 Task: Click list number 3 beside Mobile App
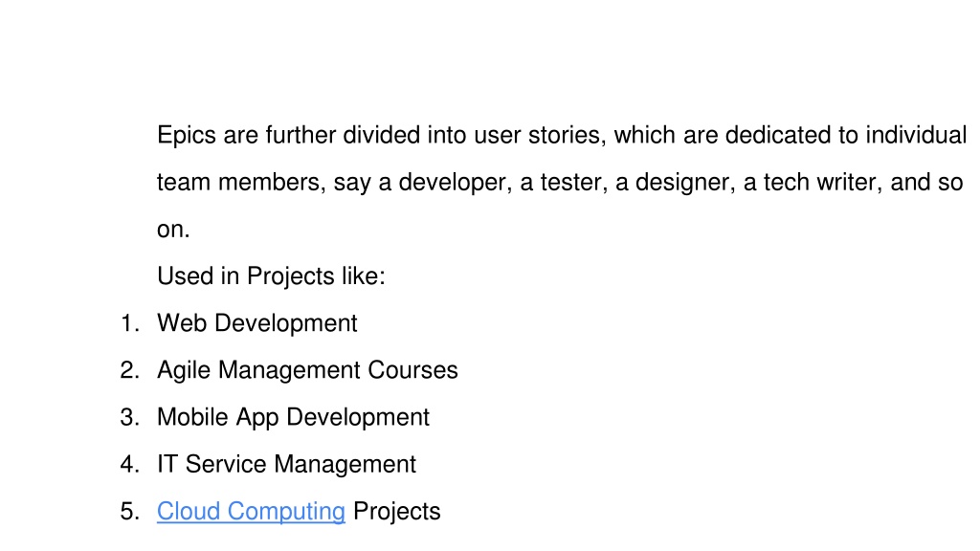click(129, 417)
